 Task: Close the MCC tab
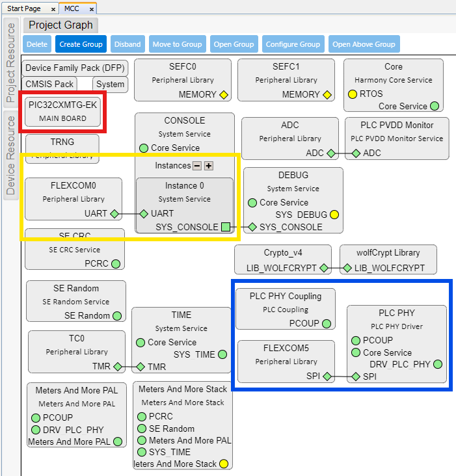[91, 9]
